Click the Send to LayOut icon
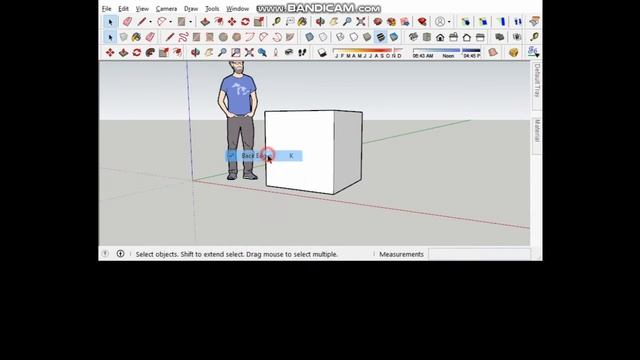 coord(404,21)
